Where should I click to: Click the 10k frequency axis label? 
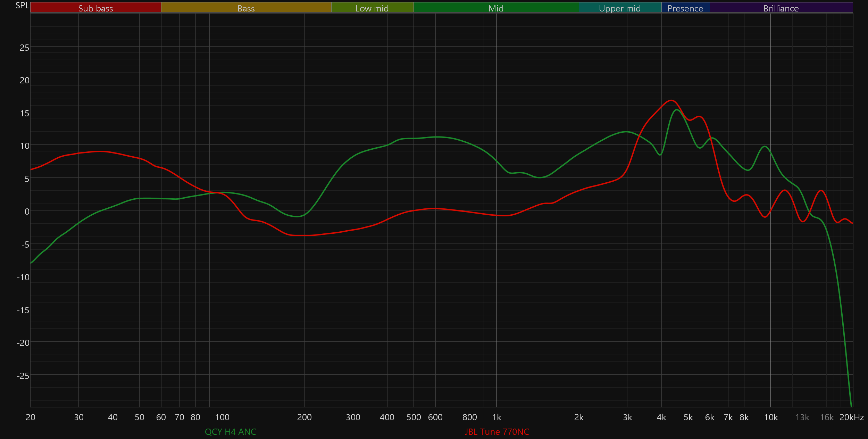tap(771, 417)
